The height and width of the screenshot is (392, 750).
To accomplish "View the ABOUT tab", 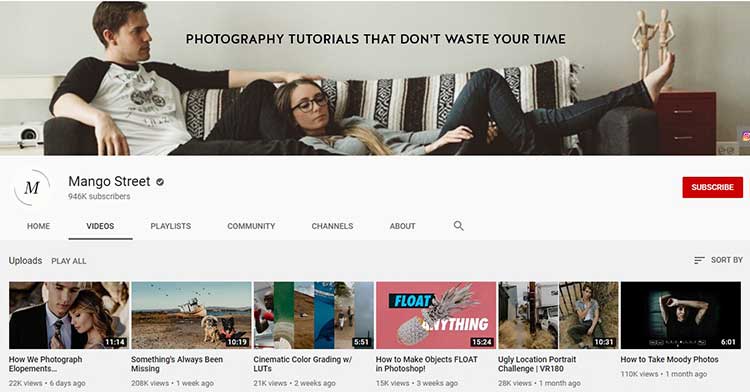I will pyautogui.click(x=402, y=226).
